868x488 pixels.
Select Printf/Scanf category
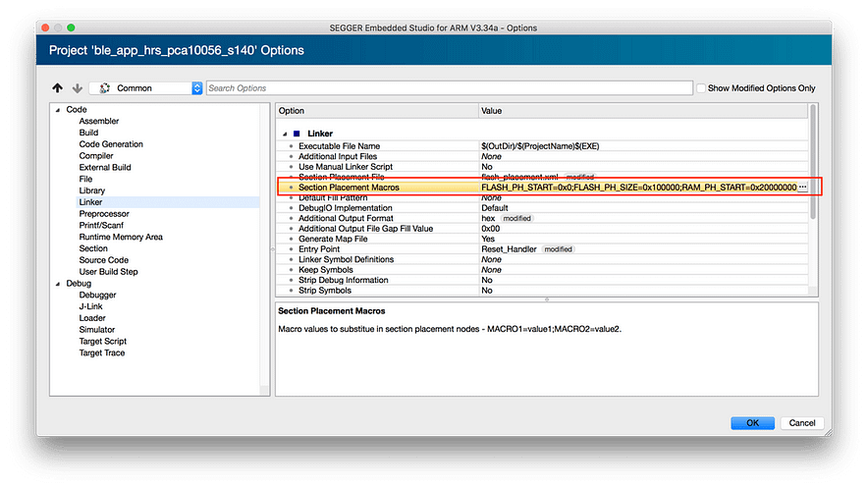pyautogui.click(x=101, y=225)
